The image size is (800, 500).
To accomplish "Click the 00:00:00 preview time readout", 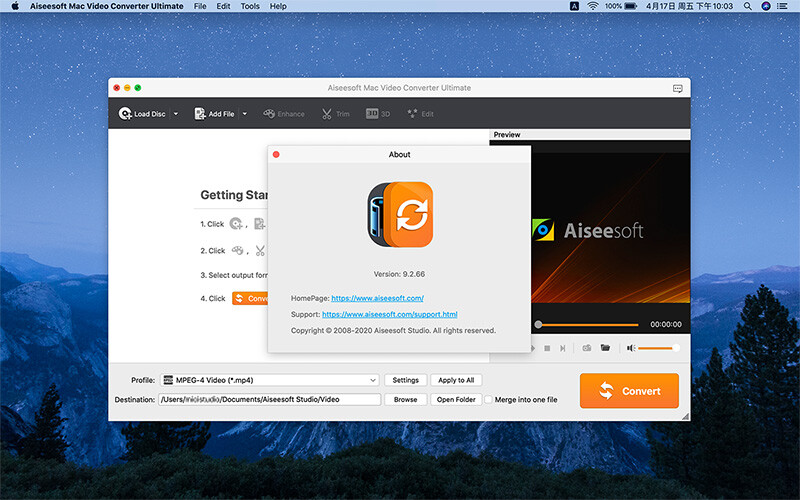I will pos(666,324).
